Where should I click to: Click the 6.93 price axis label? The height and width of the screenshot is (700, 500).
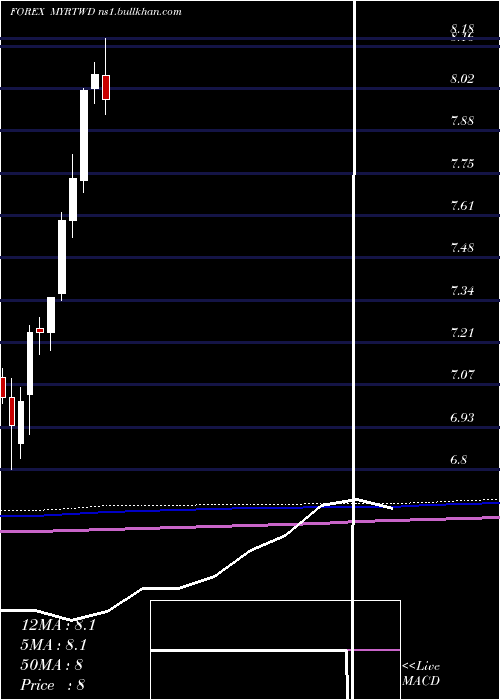(462, 418)
